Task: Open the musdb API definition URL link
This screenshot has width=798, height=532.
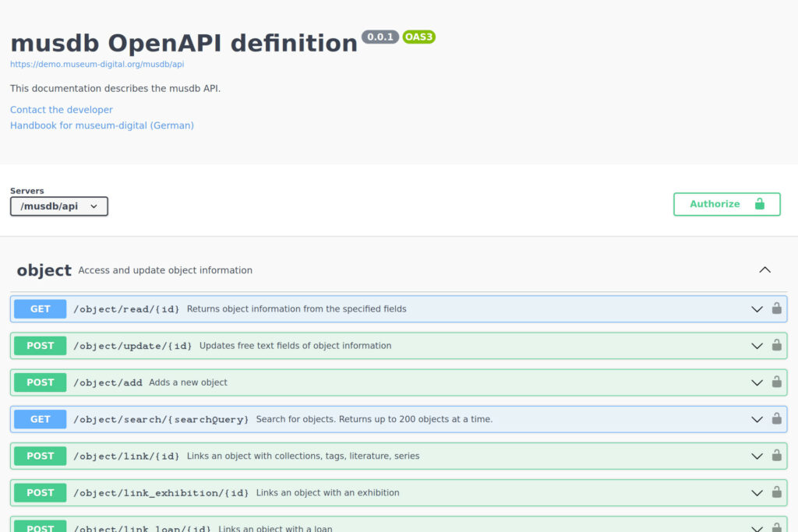Action: point(97,65)
